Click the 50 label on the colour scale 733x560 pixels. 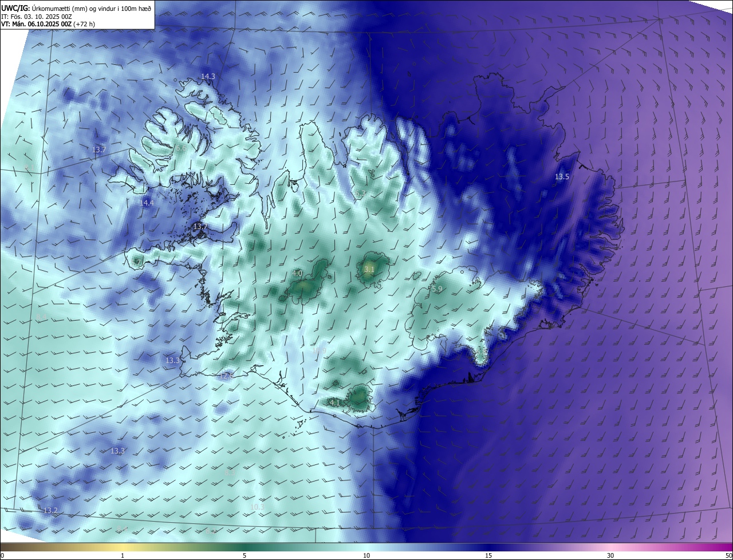point(728,555)
